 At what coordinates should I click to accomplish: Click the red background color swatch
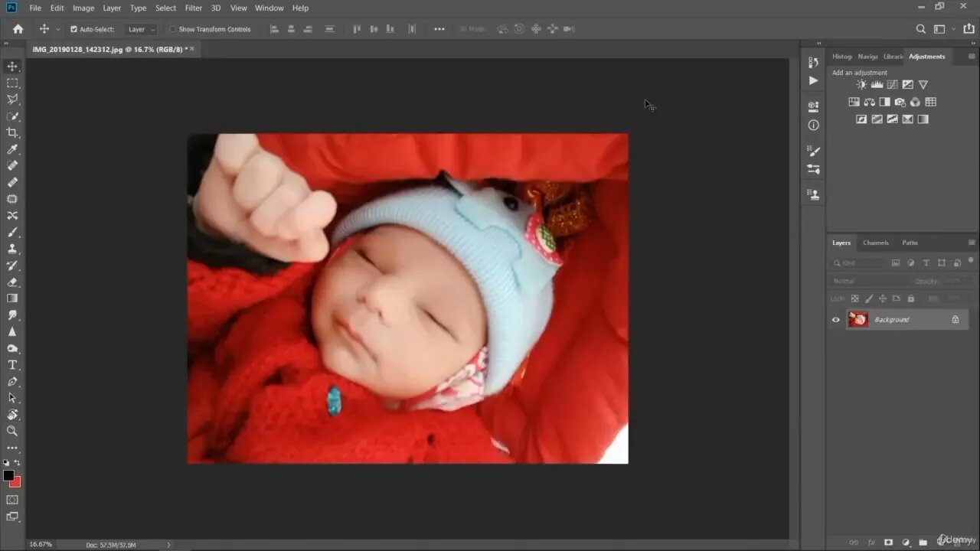[x=17, y=483]
